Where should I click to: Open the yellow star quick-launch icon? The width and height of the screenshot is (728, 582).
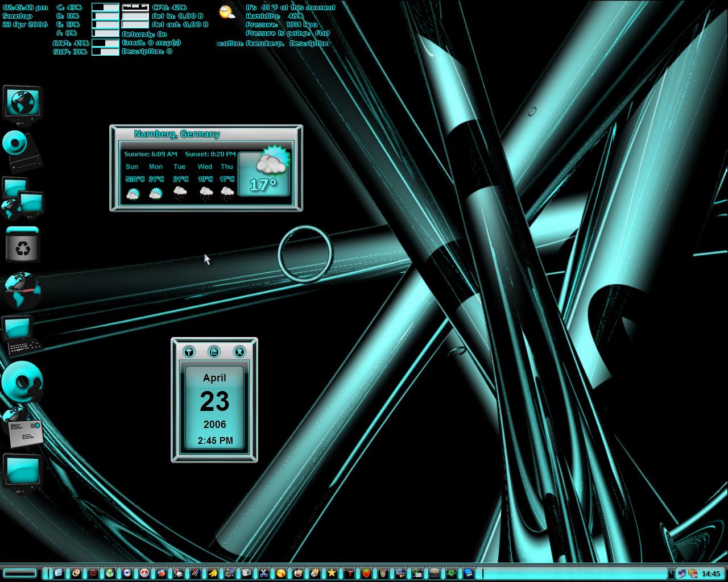point(332,573)
